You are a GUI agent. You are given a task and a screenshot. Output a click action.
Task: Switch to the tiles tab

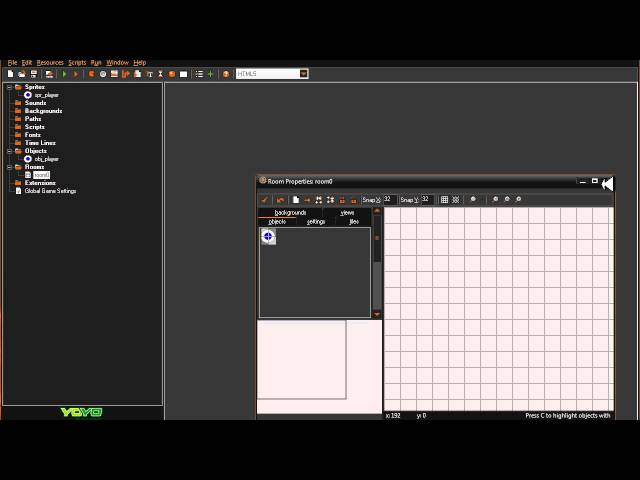coord(353,222)
